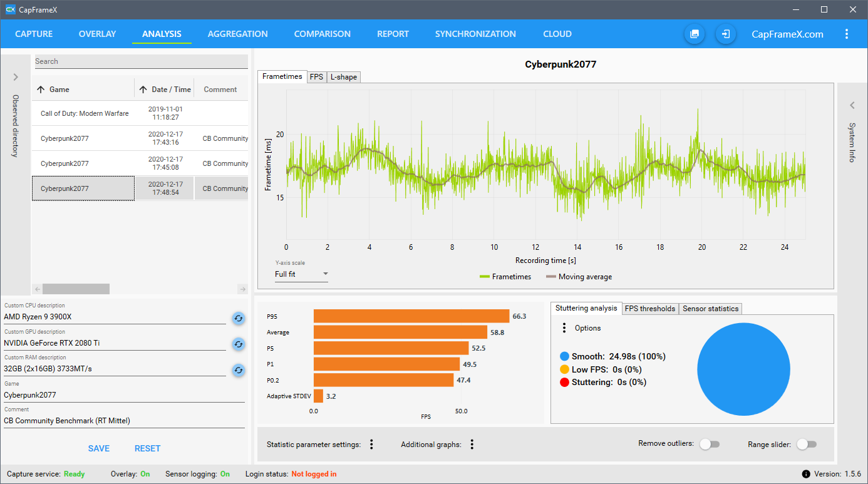Sort by Game column arrow
Viewport: 868px width, 484px height.
(41, 90)
